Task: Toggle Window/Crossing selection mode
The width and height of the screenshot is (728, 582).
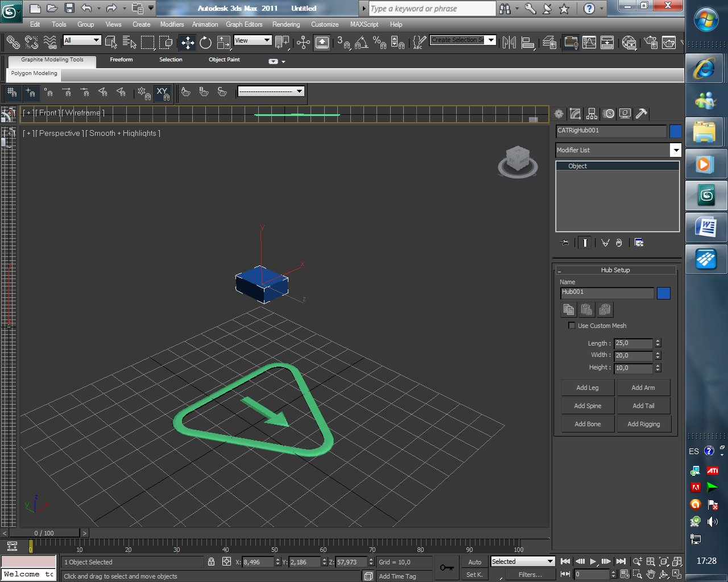Action: point(166,43)
